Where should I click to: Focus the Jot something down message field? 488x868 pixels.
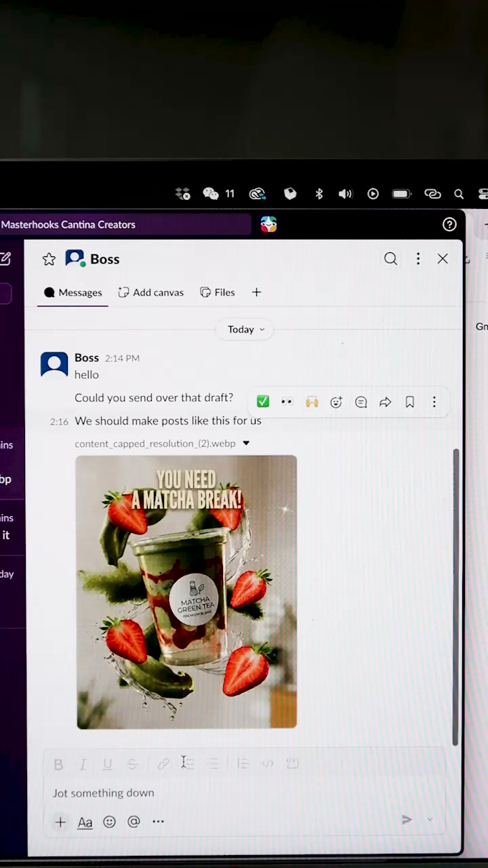pyautogui.click(x=244, y=793)
